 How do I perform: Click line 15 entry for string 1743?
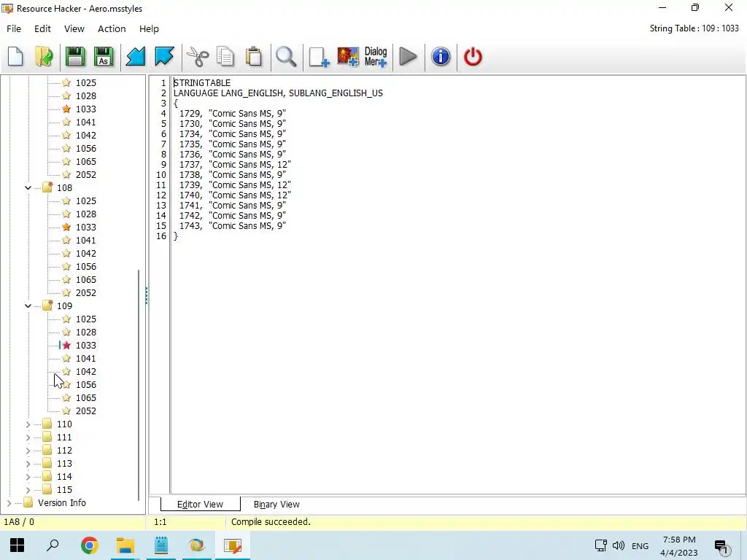(232, 226)
